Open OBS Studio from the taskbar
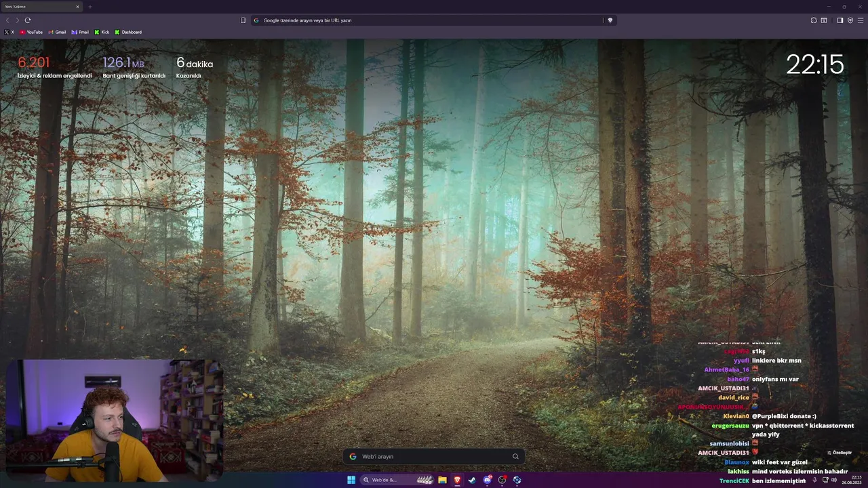 tap(502, 480)
